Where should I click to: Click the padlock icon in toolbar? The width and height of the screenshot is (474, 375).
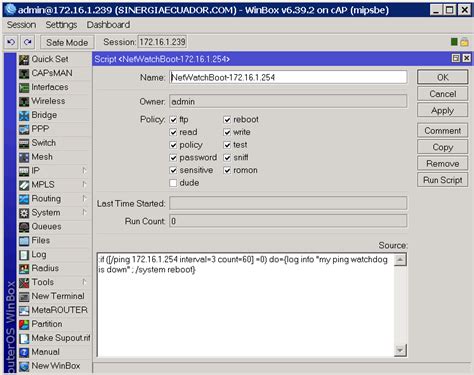(464, 42)
